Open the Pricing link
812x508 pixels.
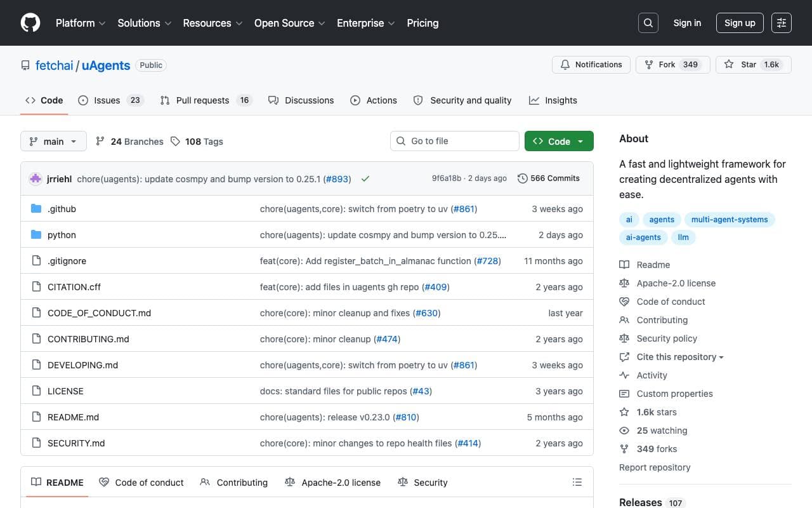pyautogui.click(x=422, y=23)
